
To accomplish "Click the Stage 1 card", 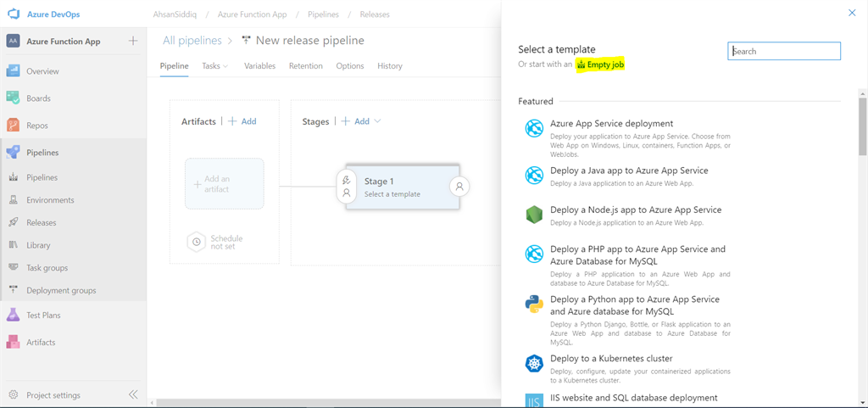I will (x=403, y=187).
